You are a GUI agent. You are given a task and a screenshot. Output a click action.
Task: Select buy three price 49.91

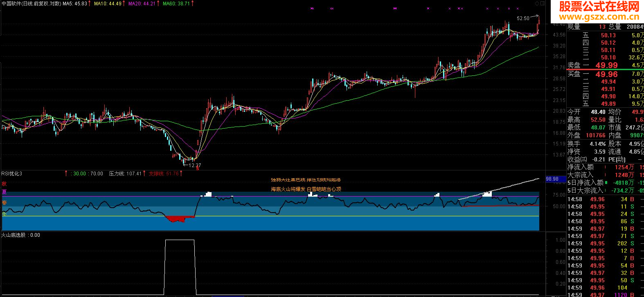608,89
